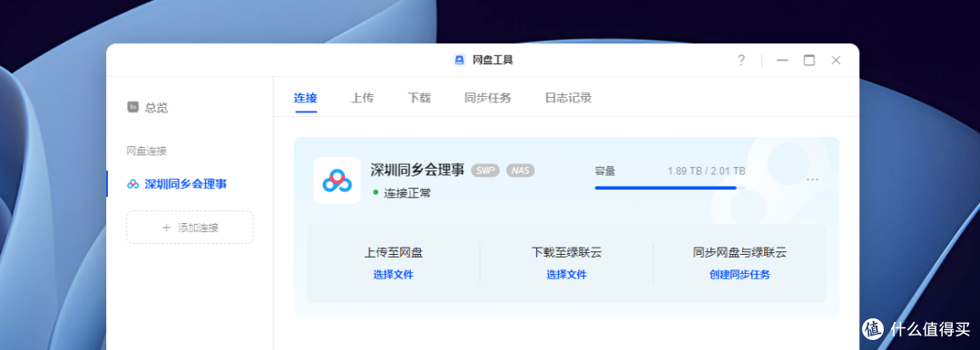Click the 1.89 TB / 2.01 TB capacity text

(706, 170)
